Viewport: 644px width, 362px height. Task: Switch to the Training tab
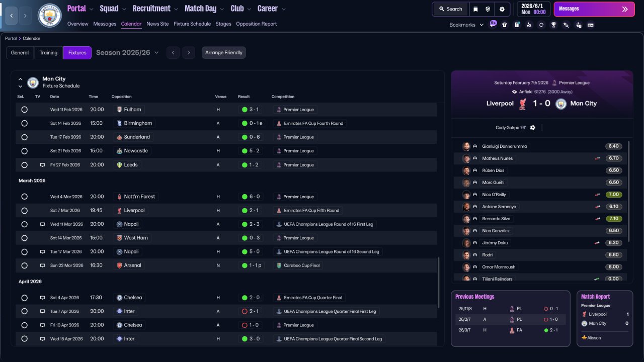click(x=48, y=53)
